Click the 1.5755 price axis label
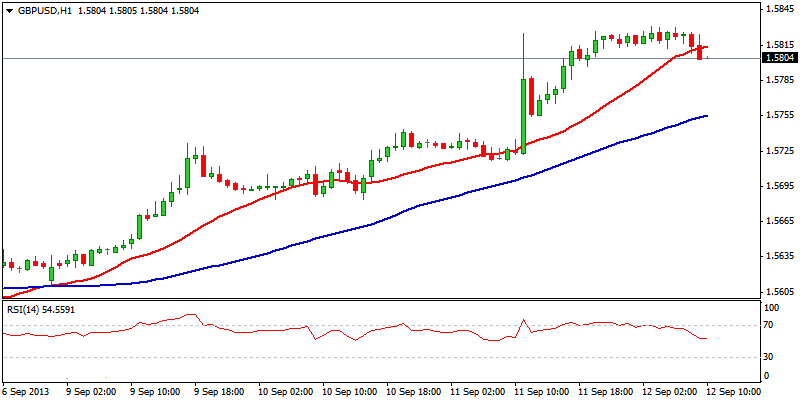This screenshot has height=400, width=800. tap(781, 115)
